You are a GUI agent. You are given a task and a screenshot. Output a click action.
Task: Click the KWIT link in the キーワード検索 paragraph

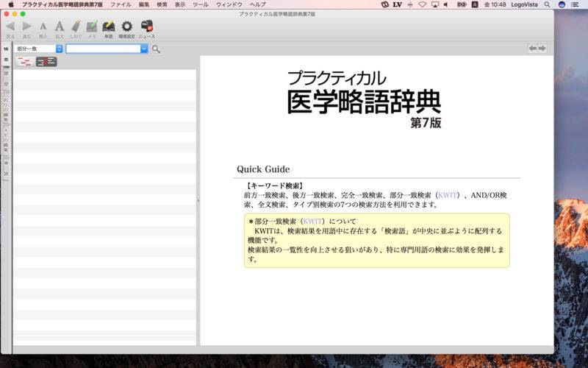tap(447, 195)
